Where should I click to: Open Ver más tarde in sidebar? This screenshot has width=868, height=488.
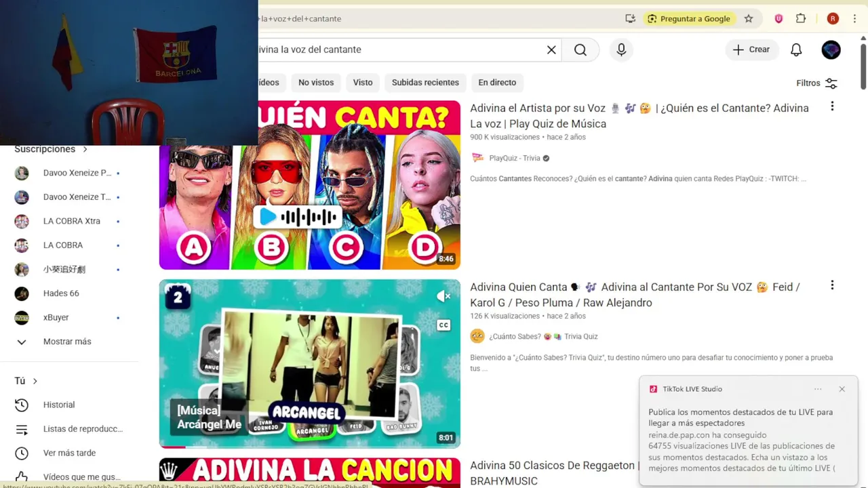point(68,453)
